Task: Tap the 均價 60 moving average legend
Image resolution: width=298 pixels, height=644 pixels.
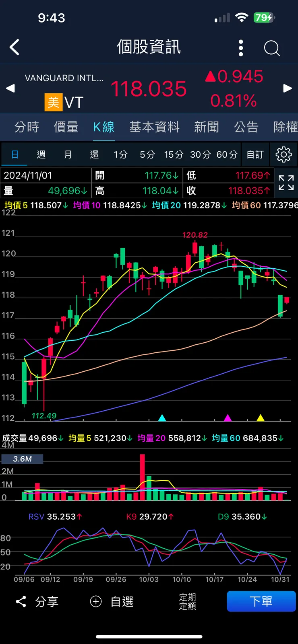Action: pyautogui.click(x=265, y=206)
